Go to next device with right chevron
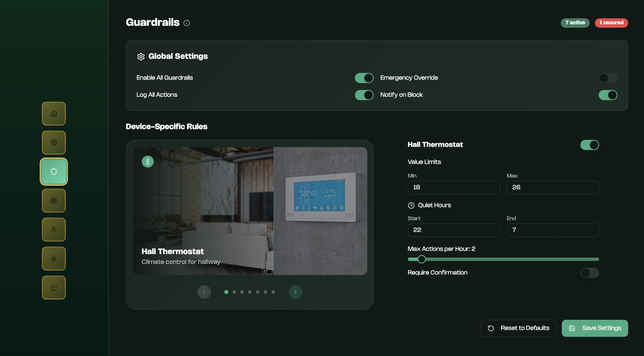The width and height of the screenshot is (644, 356). pos(295,292)
